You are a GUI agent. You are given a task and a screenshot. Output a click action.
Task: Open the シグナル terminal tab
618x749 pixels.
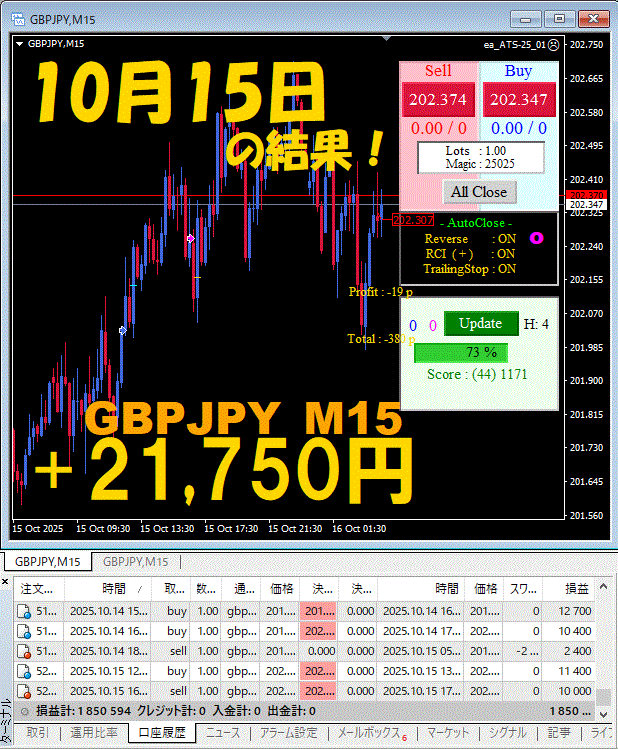pos(508,733)
